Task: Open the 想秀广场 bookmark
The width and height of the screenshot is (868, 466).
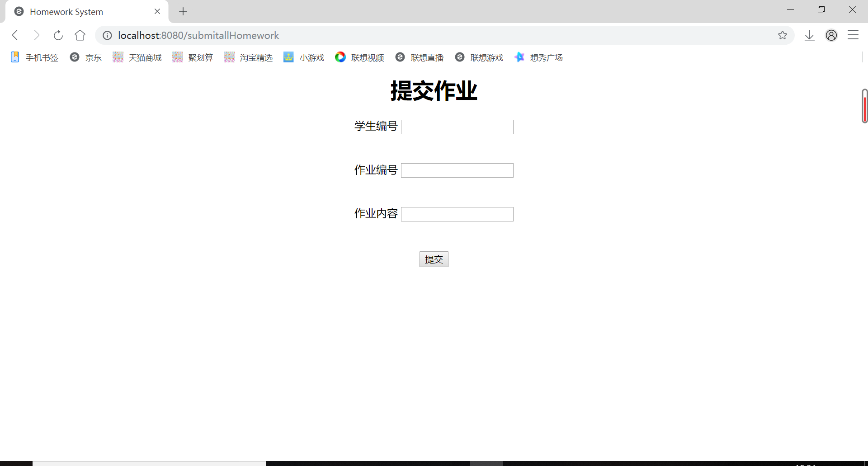Action: pos(546,57)
